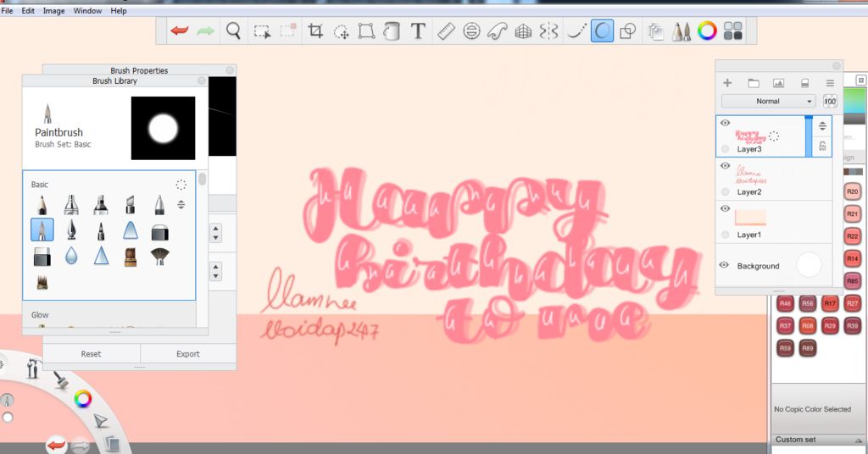The width and height of the screenshot is (868, 454).
Task: Select the Flood Fill bucket tool
Action: click(x=392, y=31)
